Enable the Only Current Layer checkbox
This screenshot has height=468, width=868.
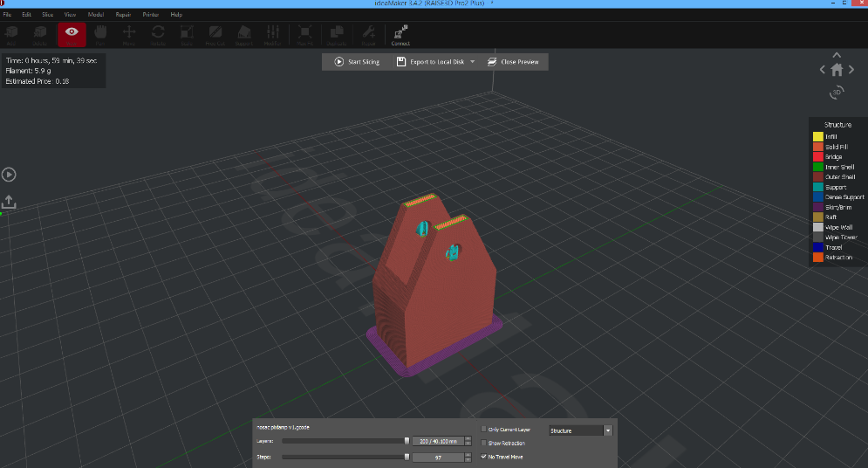click(x=484, y=430)
